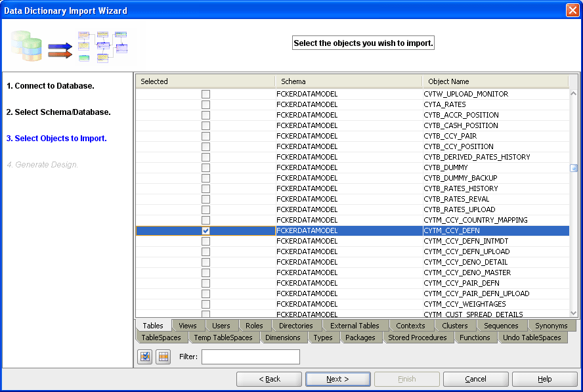
Task: Uncheck the CYTM_CCY_DEFN checkbox
Action: (x=205, y=230)
